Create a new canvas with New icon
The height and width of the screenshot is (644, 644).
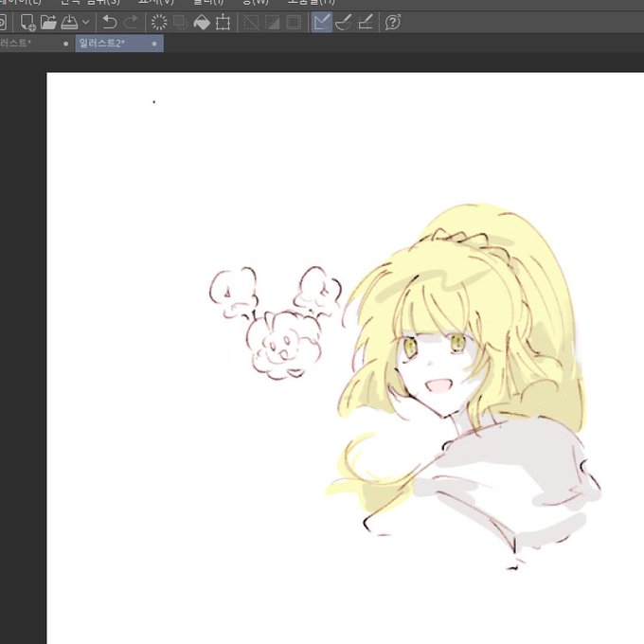point(27,23)
